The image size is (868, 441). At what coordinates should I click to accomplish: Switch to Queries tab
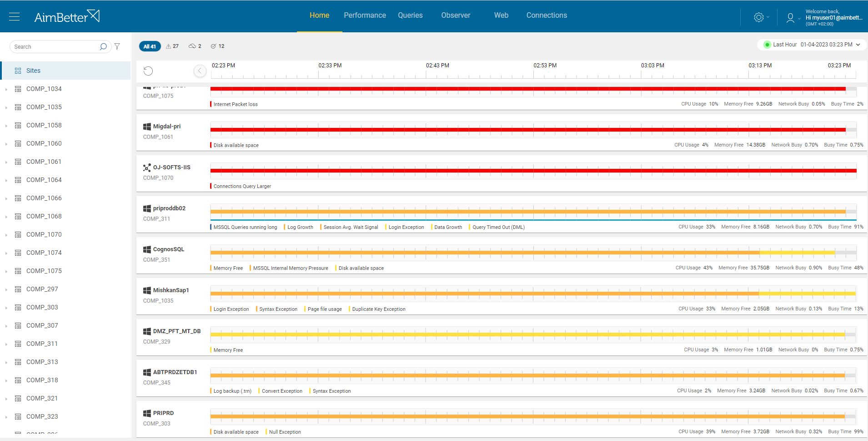(x=410, y=15)
